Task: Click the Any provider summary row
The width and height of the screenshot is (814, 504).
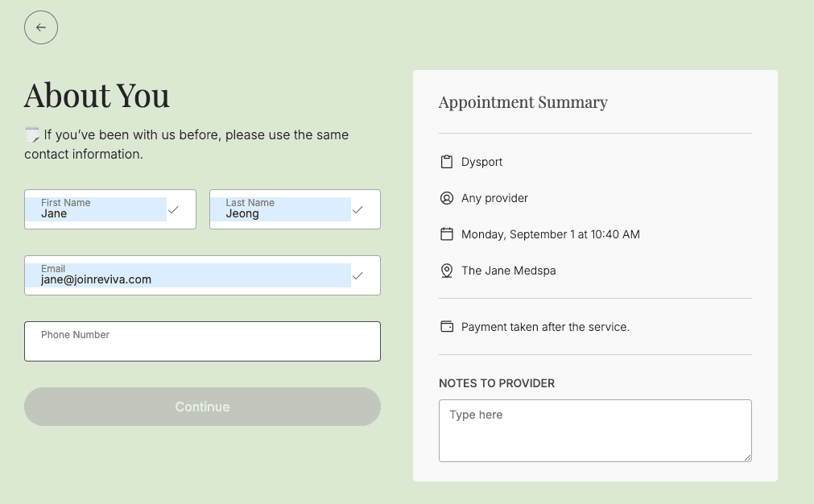Action: pyautogui.click(x=494, y=197)
